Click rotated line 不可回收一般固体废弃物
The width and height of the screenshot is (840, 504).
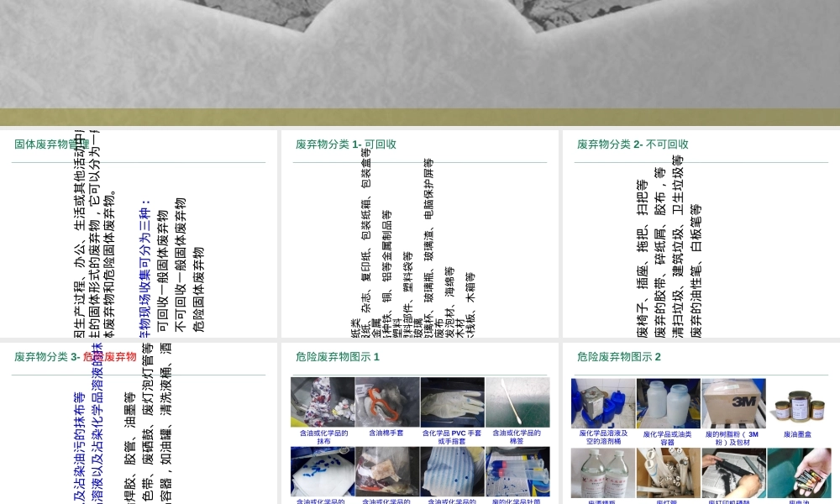181,265
